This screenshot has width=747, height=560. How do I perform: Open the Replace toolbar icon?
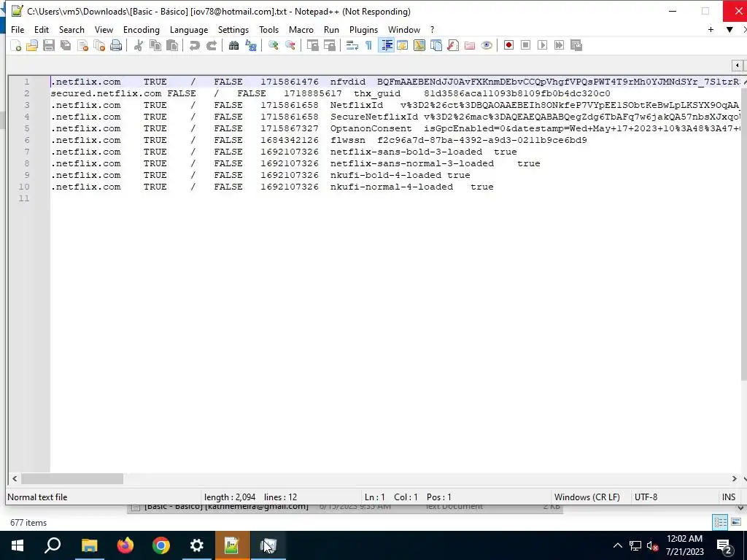(251, 45)
